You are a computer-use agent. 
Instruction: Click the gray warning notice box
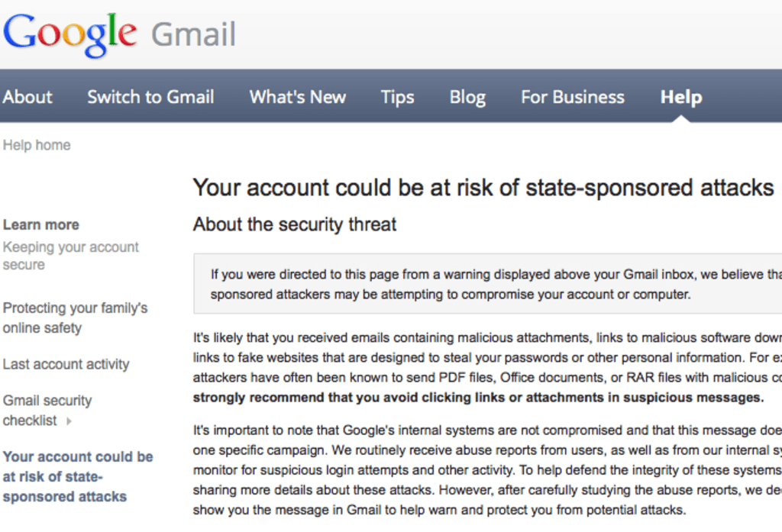(489, 284)
